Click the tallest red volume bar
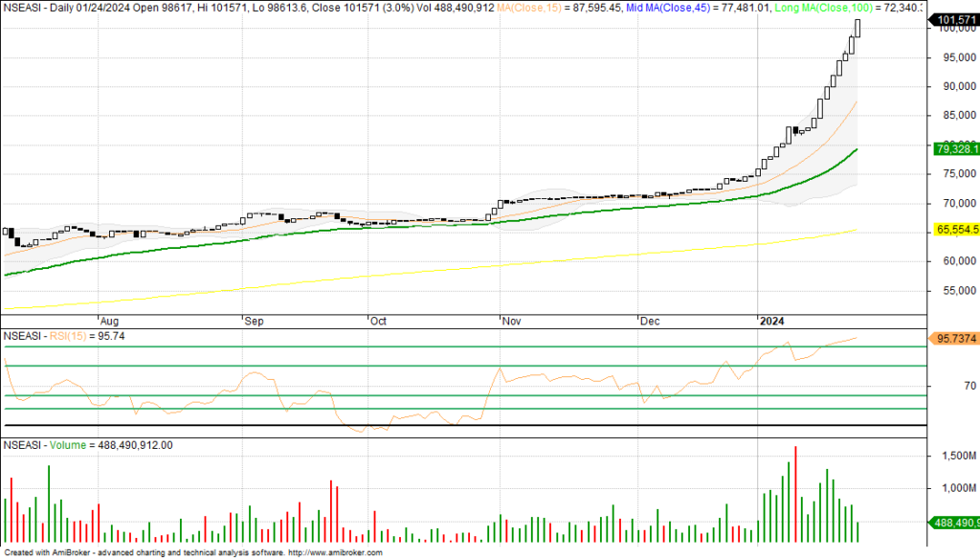The width and height of the screenshot is (980, 558). pyautogui.click(x=795, y=495)
